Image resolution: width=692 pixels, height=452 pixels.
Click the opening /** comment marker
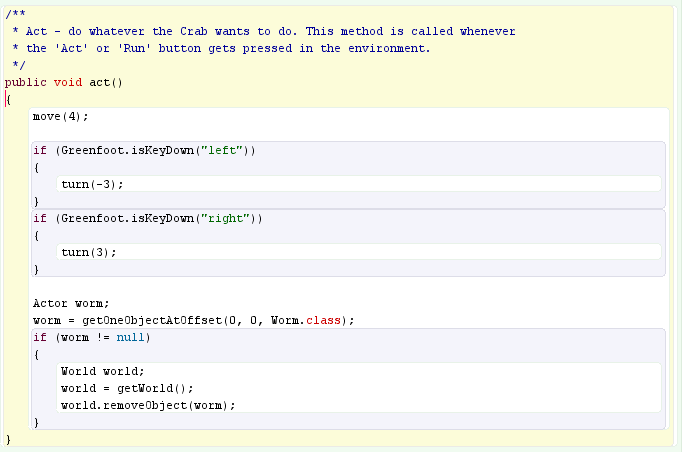click(15, 14)
